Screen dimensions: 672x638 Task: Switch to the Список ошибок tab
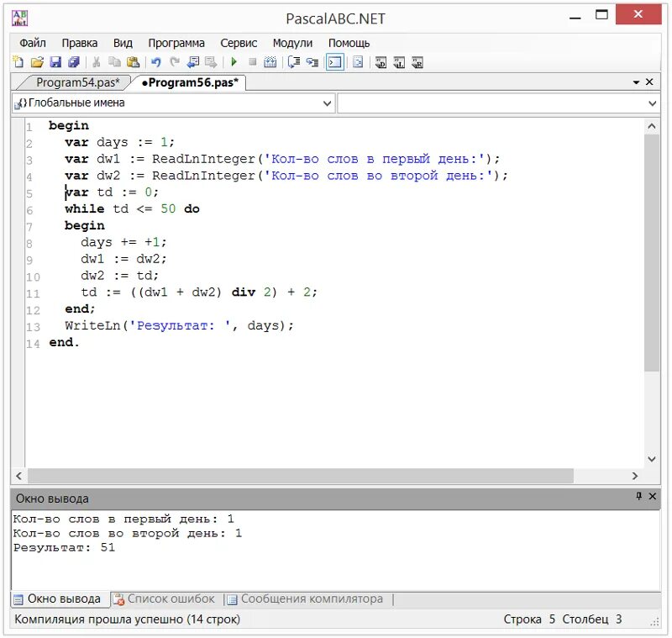[164, 598]
